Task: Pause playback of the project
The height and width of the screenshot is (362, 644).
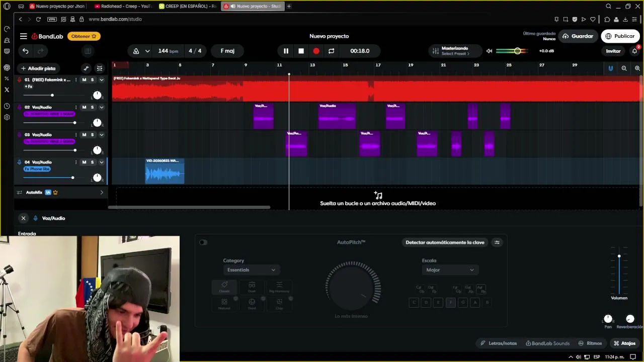Action: pyautogui.click(x=286, y=51)
